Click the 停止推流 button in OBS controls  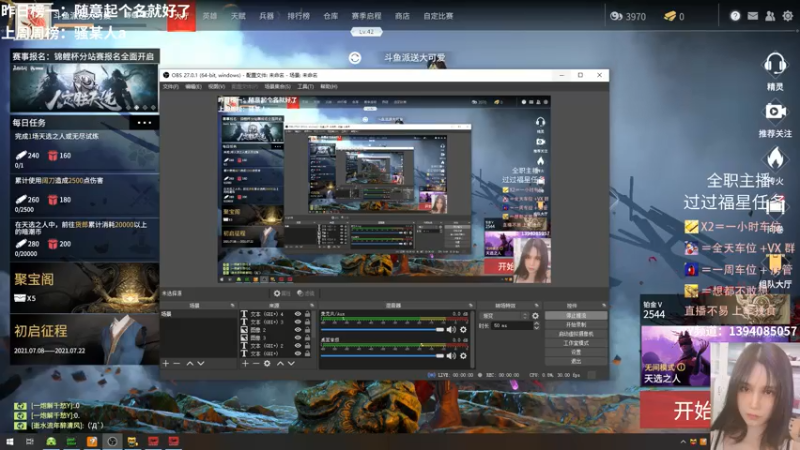point(576,316)
